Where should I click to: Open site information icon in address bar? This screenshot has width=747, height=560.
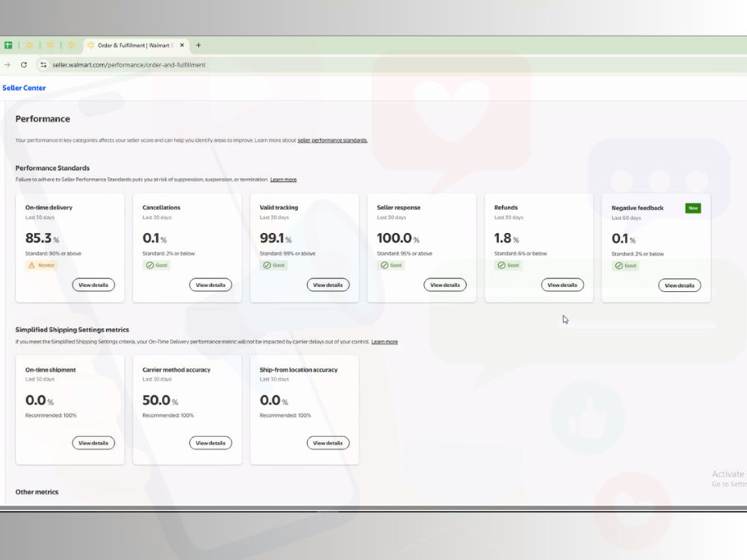[43, 65]
